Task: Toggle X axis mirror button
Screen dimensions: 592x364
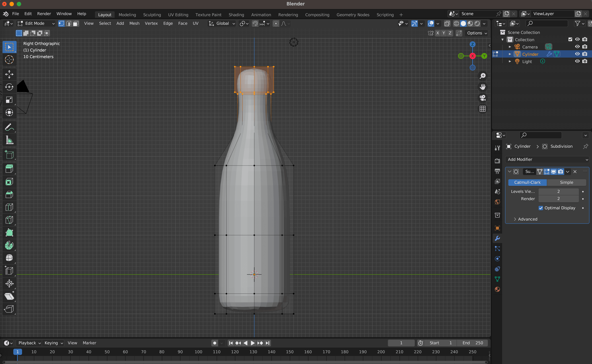Action: tap(438, 33)
